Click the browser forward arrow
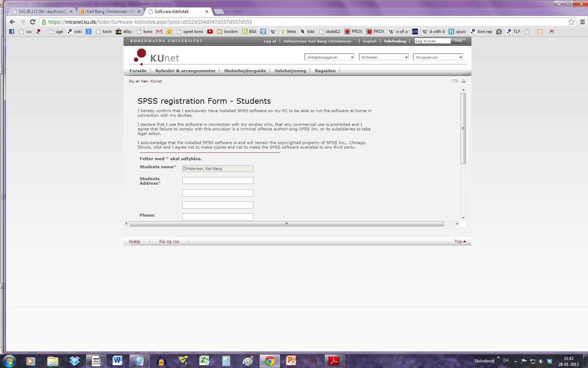Viewport: 588px width, 368px height. (x=22, y=22)
